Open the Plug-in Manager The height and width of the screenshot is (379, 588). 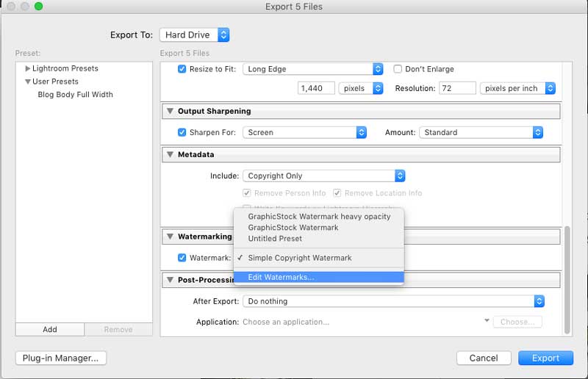pos(60,358)
